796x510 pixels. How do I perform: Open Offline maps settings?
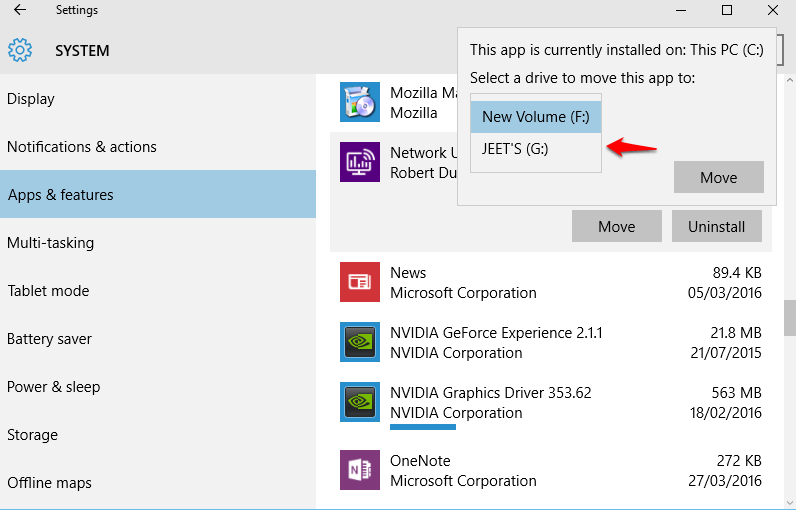pos(158,483)
